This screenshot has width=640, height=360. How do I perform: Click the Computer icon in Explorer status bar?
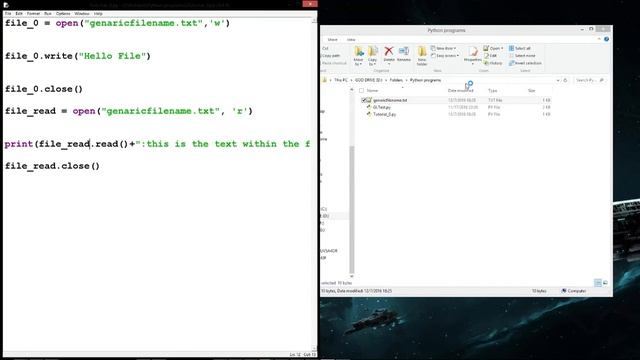(564, 291)
